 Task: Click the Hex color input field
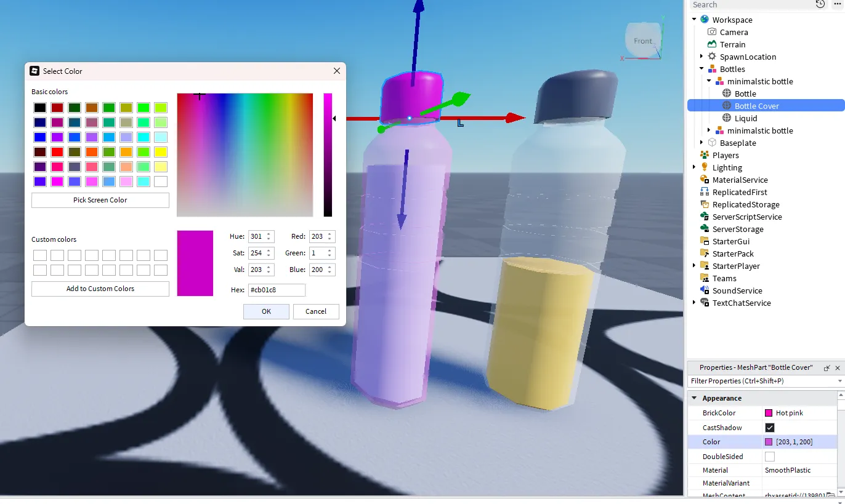coord(277,290)
